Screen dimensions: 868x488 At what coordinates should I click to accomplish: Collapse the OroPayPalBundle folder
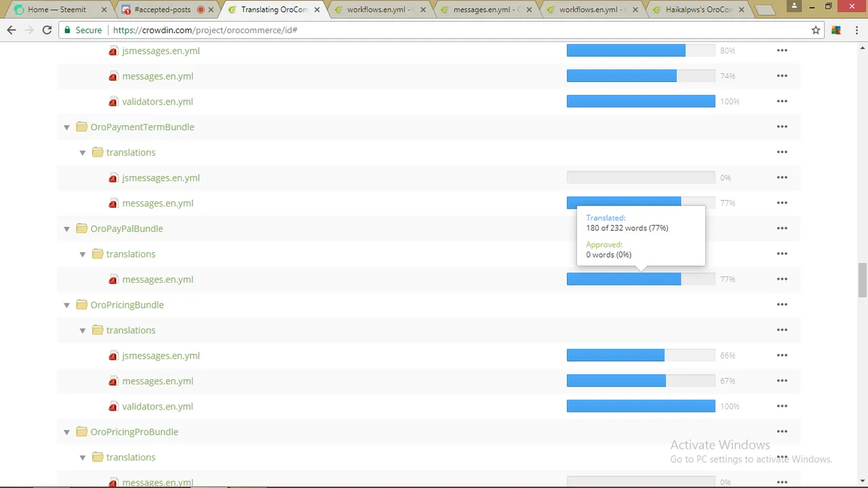(x=66, y=229)
